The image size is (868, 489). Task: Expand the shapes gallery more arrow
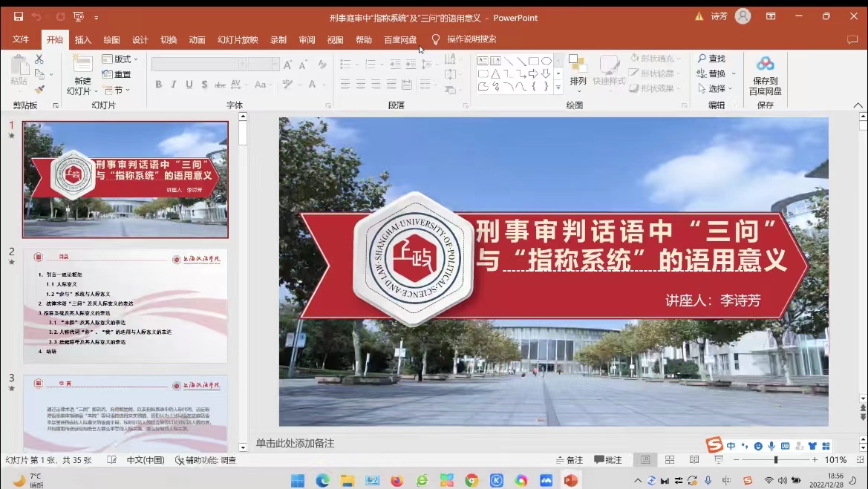(558, 87)
